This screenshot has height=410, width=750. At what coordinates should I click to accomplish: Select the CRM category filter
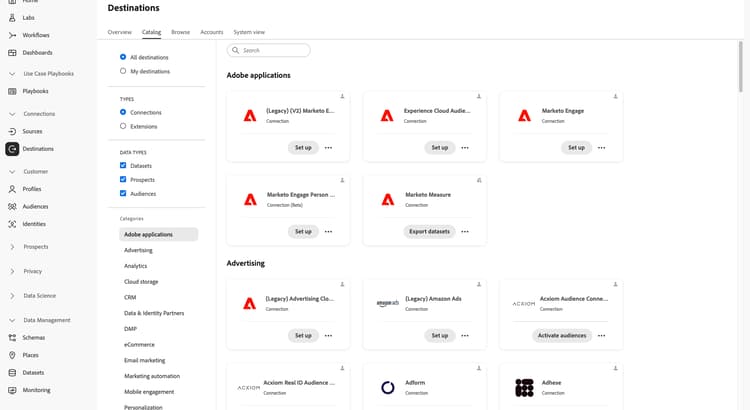click(x=130, y=298)
